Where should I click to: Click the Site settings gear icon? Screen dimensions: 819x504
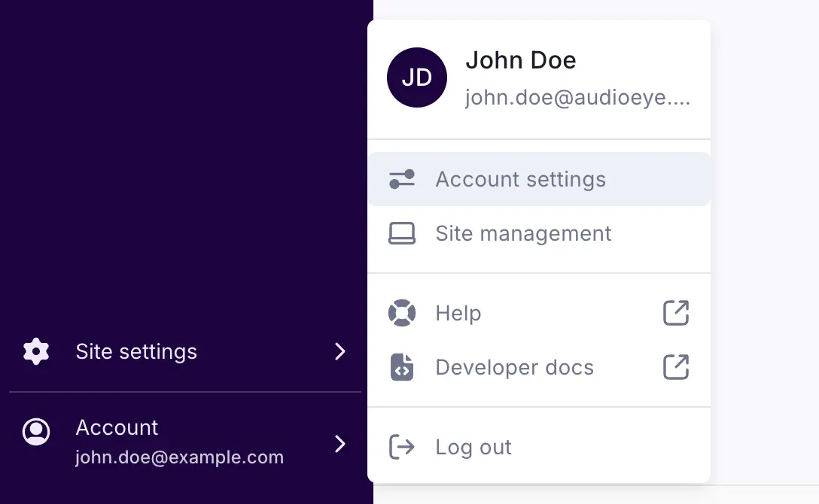click(35, 351)
